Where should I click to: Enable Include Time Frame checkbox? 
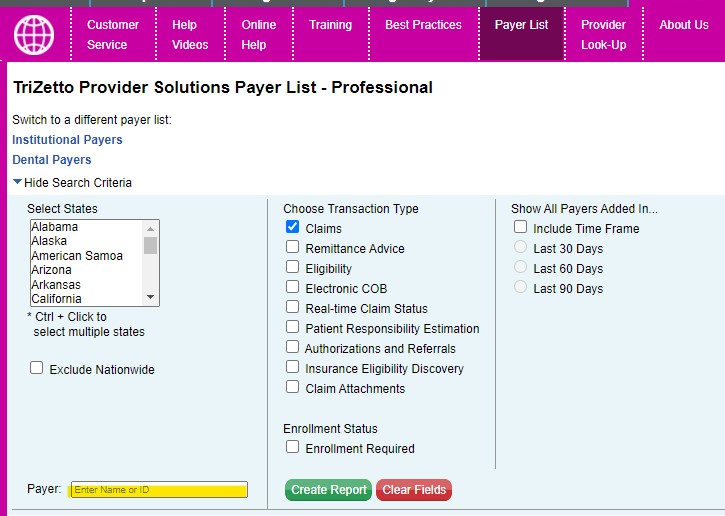[521, 227]
